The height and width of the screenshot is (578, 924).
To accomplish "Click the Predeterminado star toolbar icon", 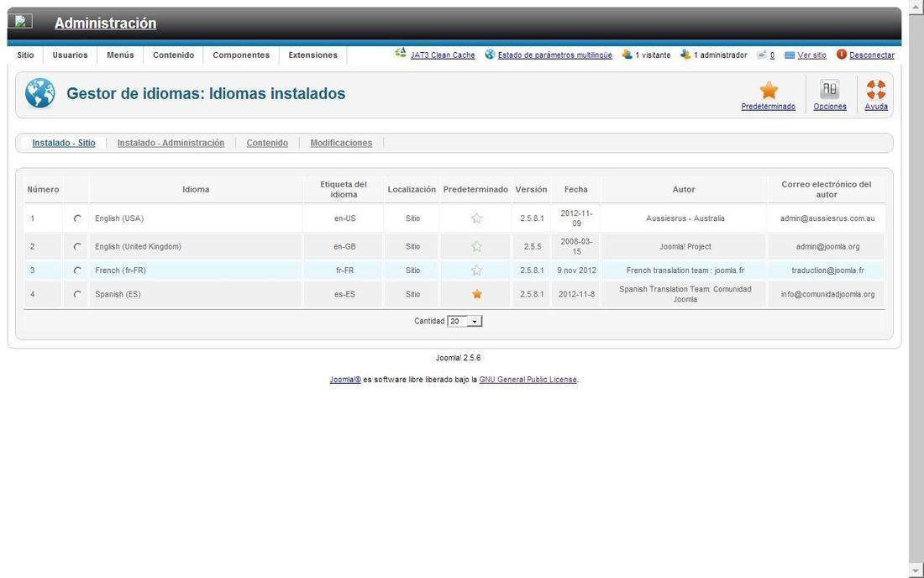I will coord(769,90).
